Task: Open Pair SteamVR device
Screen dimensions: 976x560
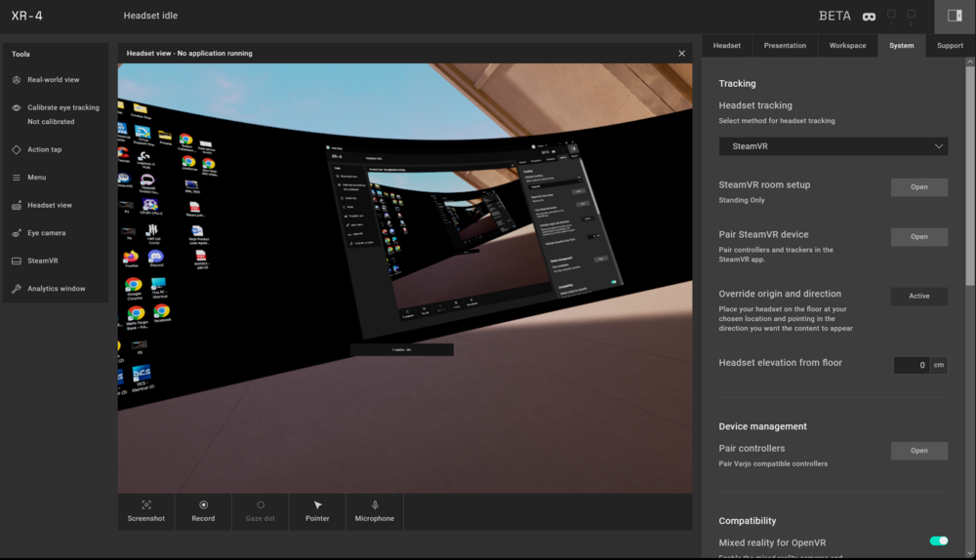Action: click(x=918, y=237)
